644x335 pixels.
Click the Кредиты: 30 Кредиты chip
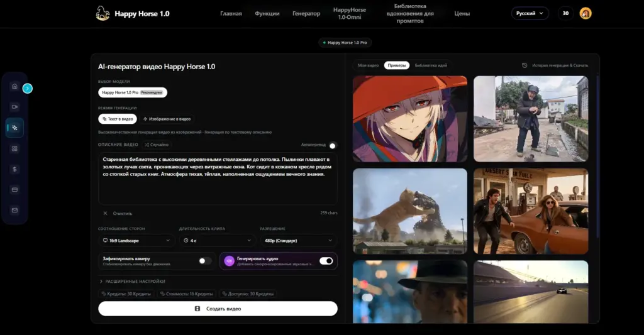126,294
